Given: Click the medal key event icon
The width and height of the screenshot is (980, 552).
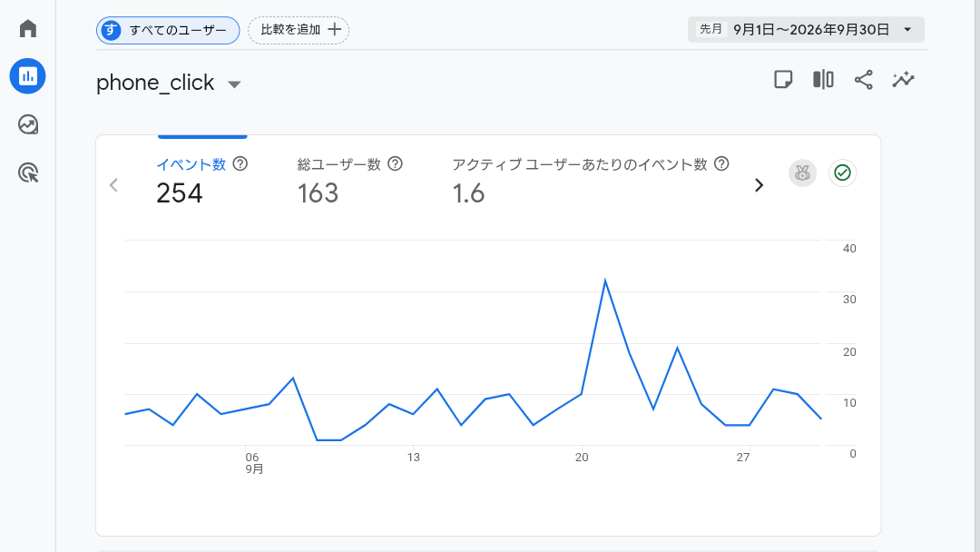Looking at the screenshot, I should coord(802,173).
